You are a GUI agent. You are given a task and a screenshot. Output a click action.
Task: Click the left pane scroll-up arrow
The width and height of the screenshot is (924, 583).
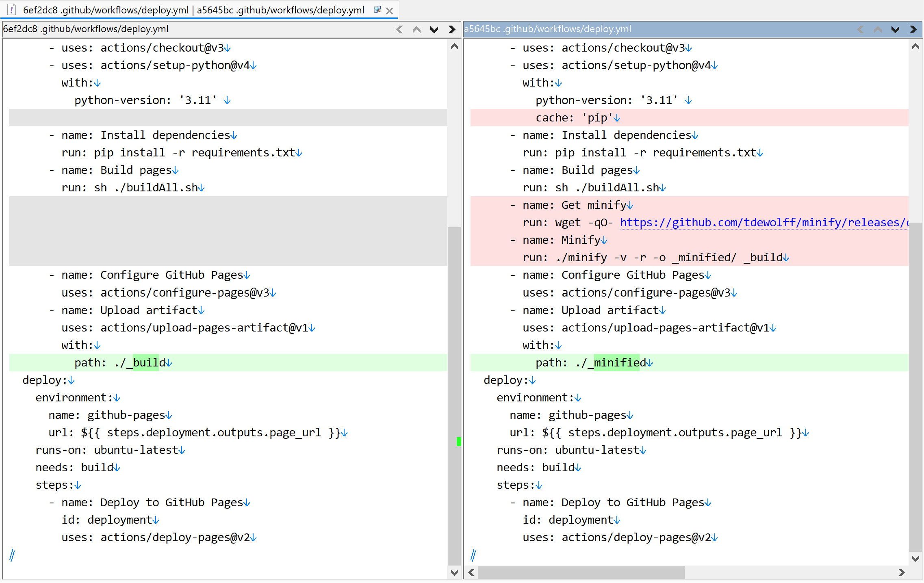point(454,46)
